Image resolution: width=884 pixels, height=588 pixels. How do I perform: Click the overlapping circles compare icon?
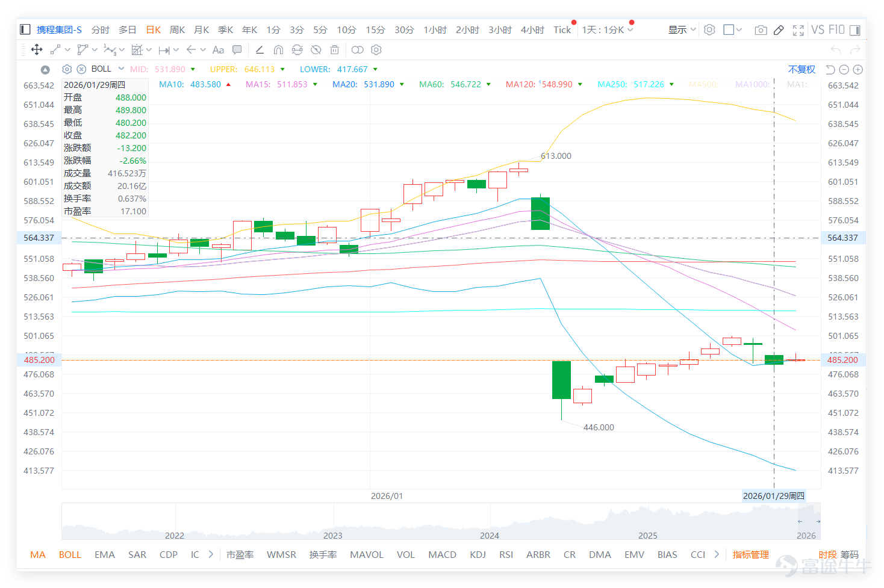click(358, 50)
